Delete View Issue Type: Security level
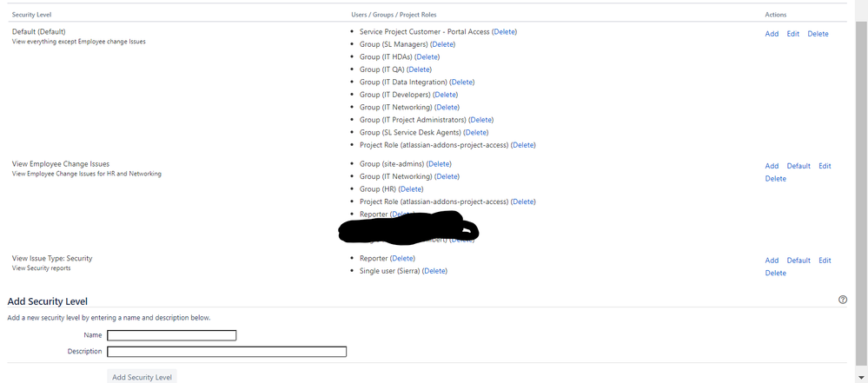The height and width of the screenshot is (383, 868). tap(776, 273)
